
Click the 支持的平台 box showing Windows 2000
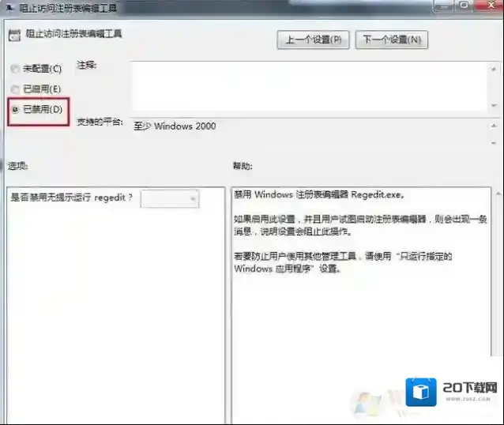pyautogui.click(x=308, y=127)
